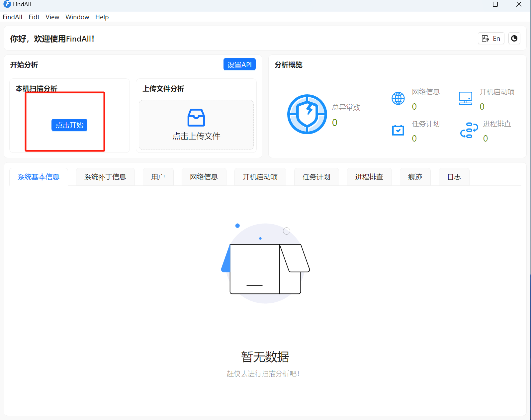This screenshot has width=531, height=420.
Task: Start local scan with 点击开始
Action: coord(69,125)
